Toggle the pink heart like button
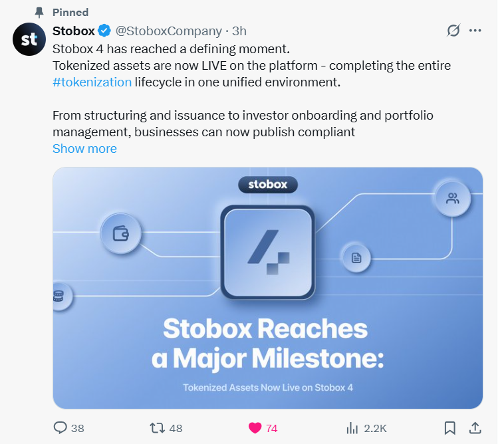 [x=255, y=428]
